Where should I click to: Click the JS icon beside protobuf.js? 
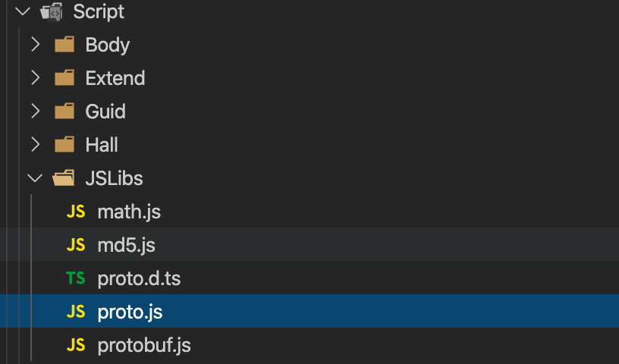tap(76, 346)
